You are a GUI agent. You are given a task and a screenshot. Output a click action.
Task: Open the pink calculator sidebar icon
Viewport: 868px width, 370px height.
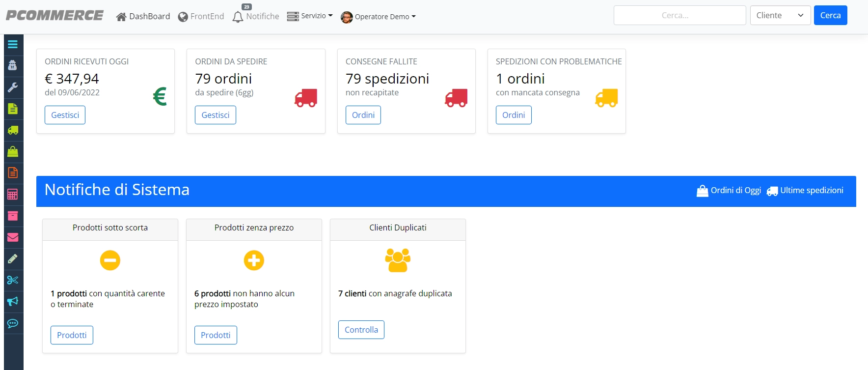point(13,195)
